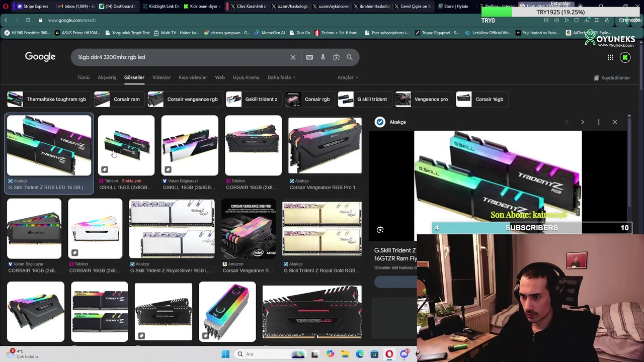Reload the page in Opera
Image resolution: width=644 pixels, height=362 pixels.
(x=28, y=20)
